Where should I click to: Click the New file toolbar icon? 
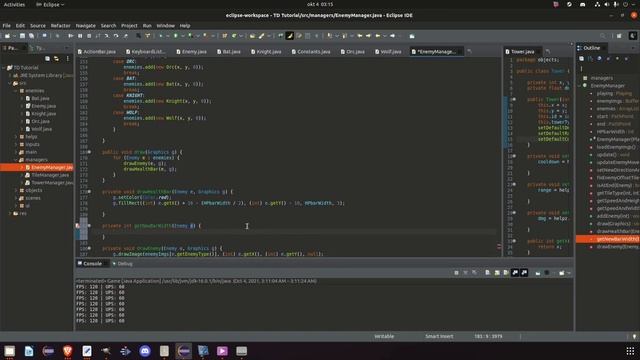tap(7, 36)
